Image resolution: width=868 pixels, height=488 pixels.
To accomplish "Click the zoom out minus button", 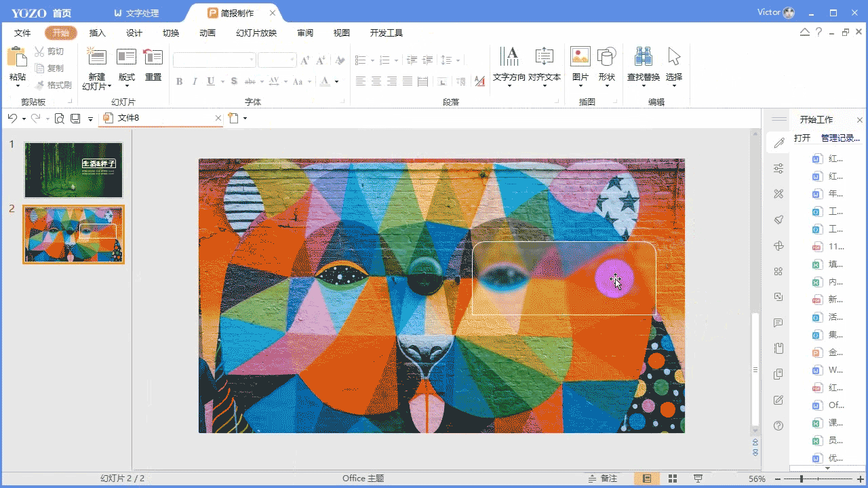I will click(776, 479).
